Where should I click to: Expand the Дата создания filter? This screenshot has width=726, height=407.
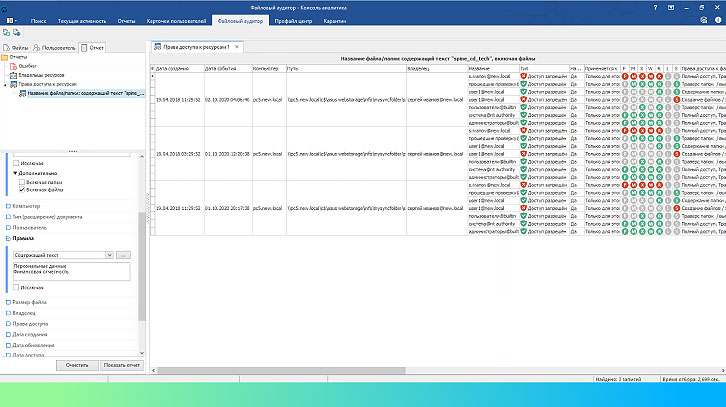(x=8, y=334)
